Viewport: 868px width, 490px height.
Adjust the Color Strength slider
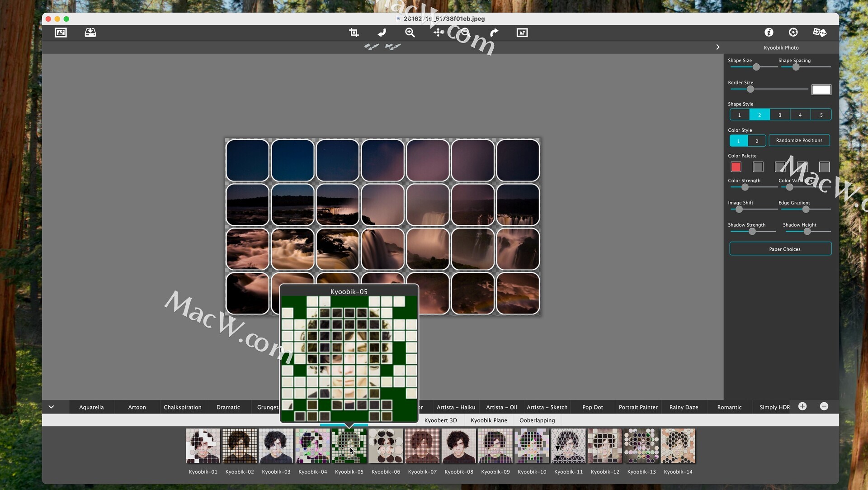pos(745,187)
